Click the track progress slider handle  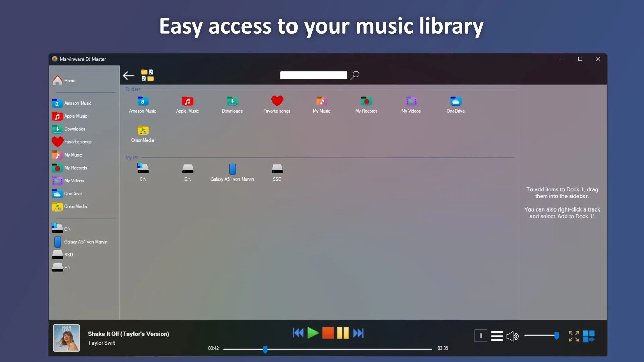(265, 350)
